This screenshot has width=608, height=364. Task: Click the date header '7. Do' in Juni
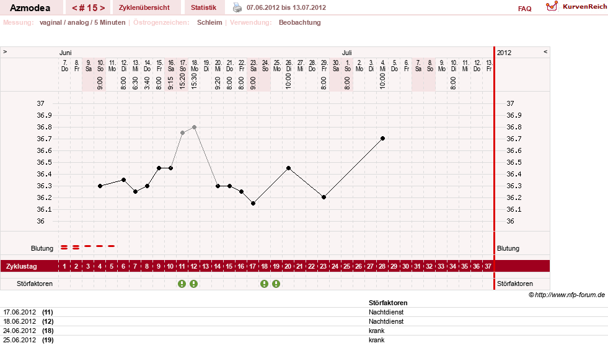coord(64,66)
